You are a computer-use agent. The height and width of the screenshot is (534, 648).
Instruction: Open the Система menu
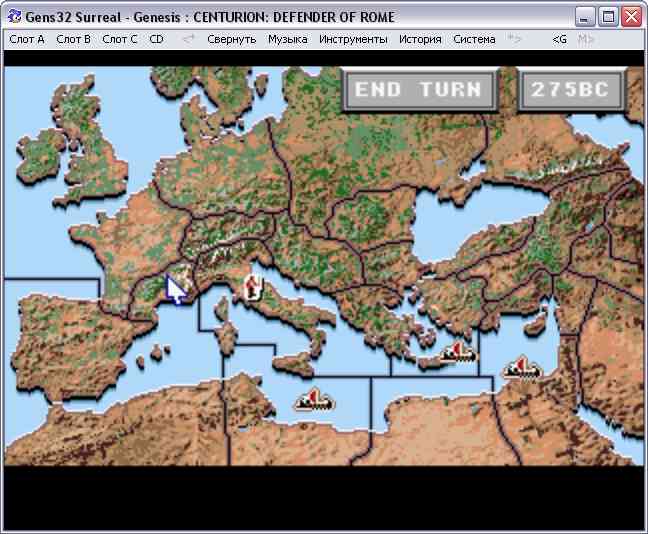[x=474, y=40]
